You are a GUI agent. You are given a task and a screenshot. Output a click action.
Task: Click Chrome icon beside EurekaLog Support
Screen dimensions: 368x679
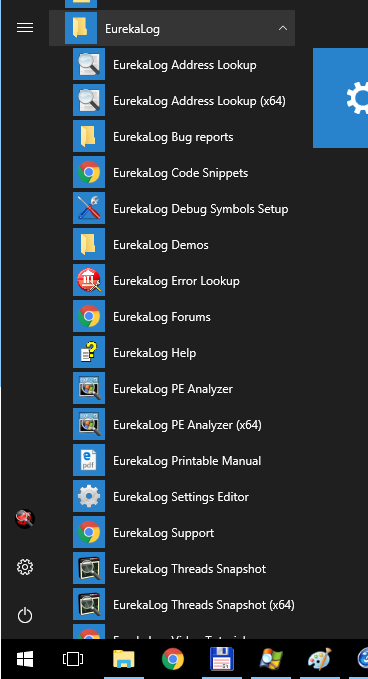pyautogui.click(x=89, y=531)
